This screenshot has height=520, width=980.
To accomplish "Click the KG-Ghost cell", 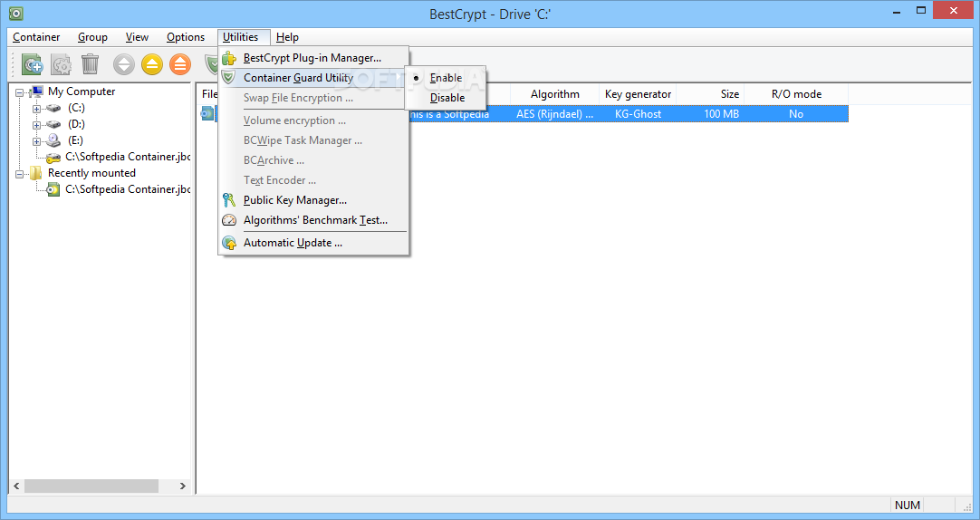I will click(638, 114).
